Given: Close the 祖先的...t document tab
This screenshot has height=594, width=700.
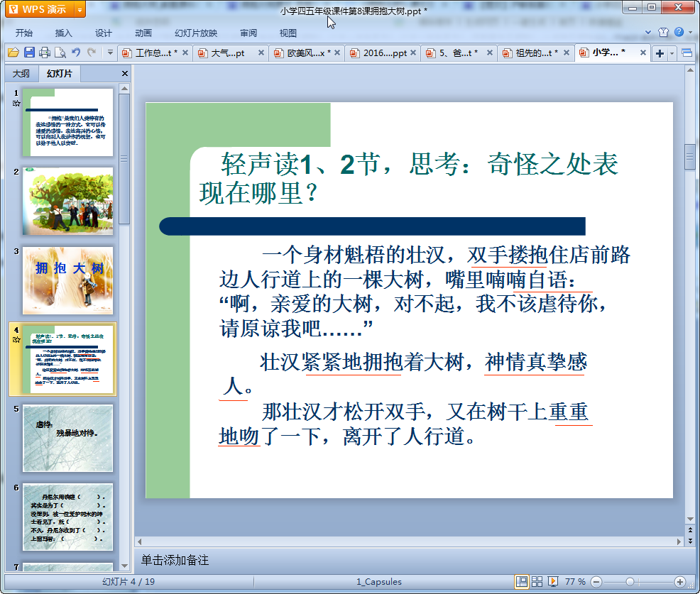Looking at the screenshot, I should pyautogui.click(x=567, y=53).
